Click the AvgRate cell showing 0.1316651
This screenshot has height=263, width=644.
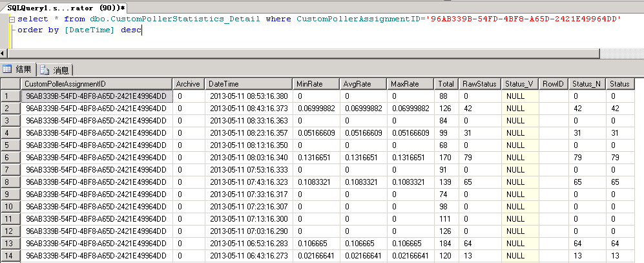click(x=364, y=157)
